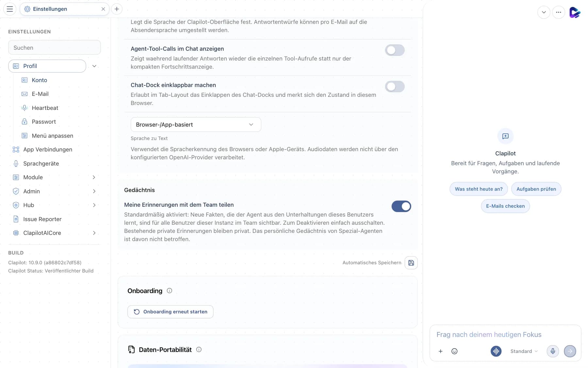Click the Clapilot logo icon
The image size is (588, 368).
[575, 12]
